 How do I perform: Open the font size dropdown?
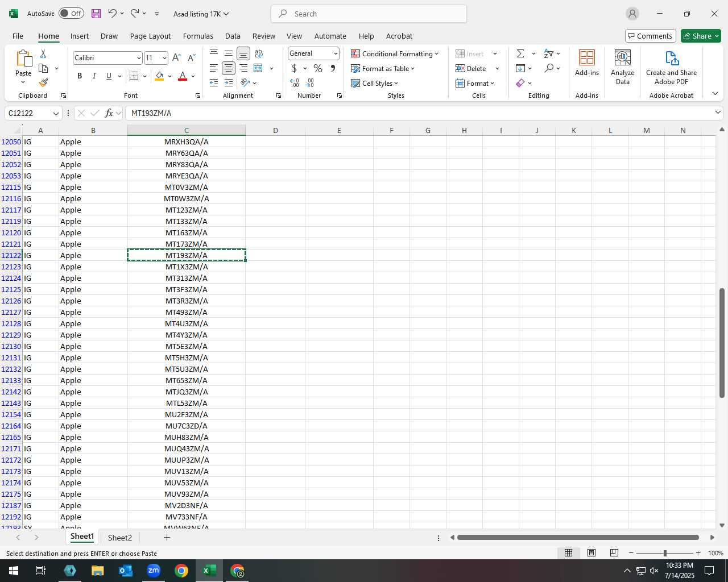point(164,58)
